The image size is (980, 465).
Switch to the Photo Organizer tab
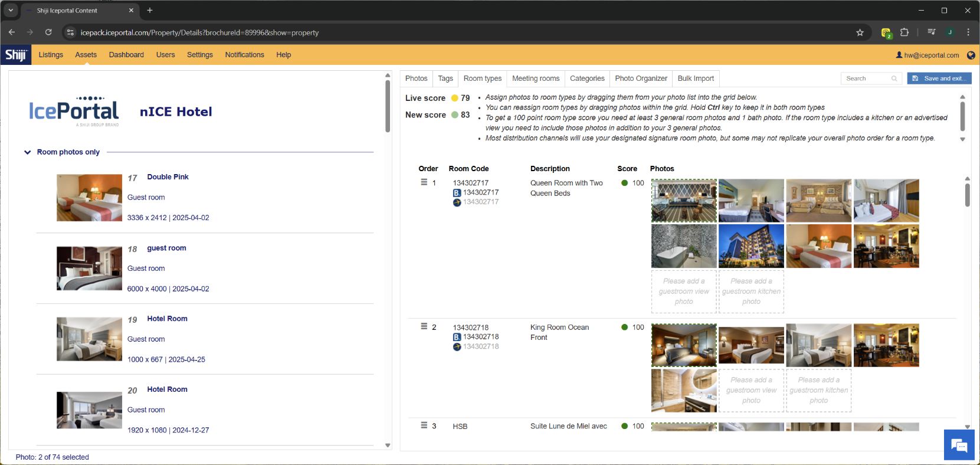coord(641,78)
